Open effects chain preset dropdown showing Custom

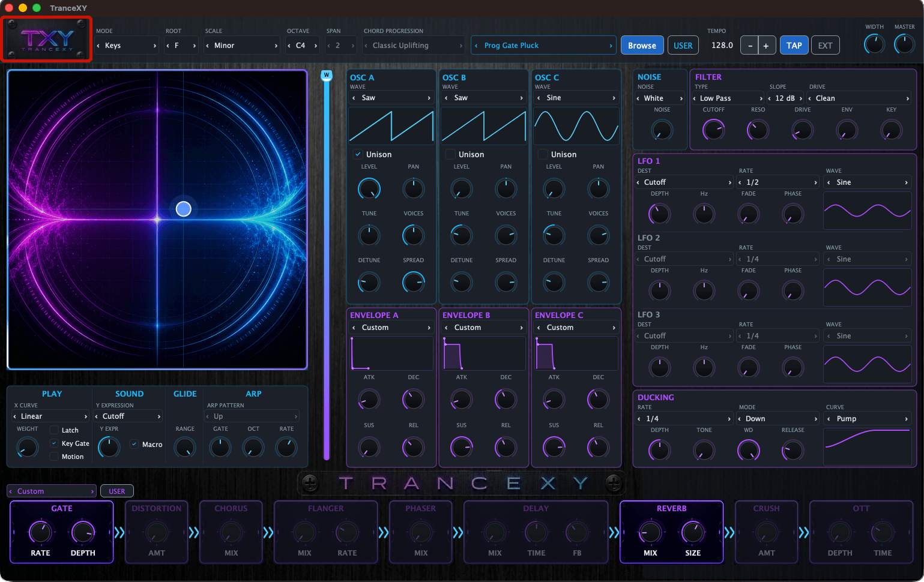pos(52,491)
